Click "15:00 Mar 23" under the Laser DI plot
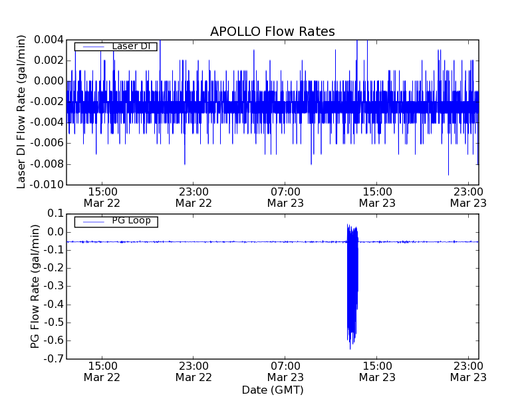532x399 pixels. (x=377, y=198)
